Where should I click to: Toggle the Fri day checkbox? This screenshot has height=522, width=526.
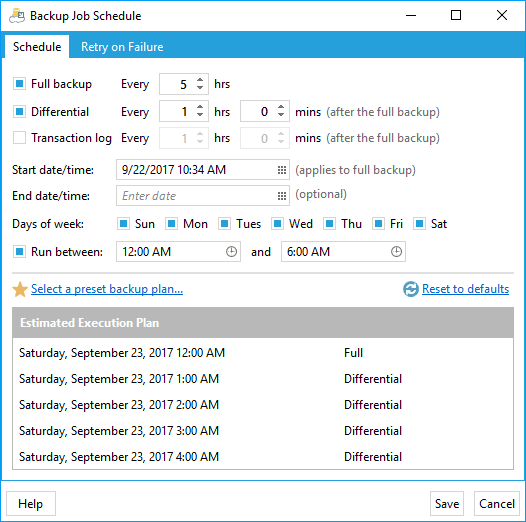coord(378,224)
